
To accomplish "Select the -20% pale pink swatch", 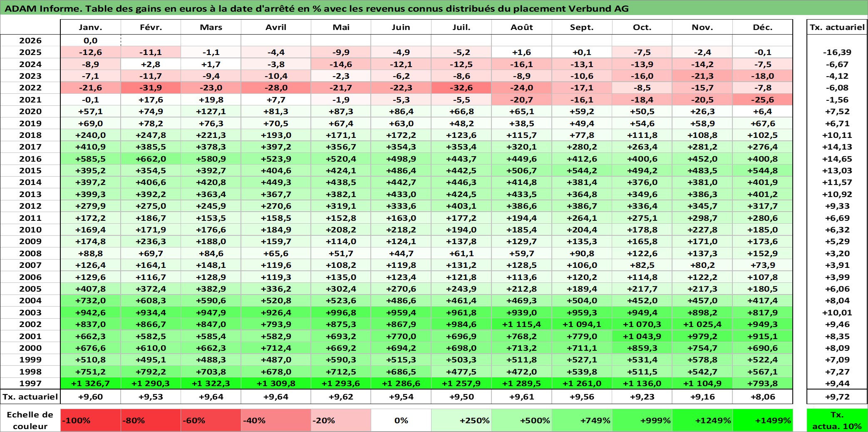I will (341, 420).
